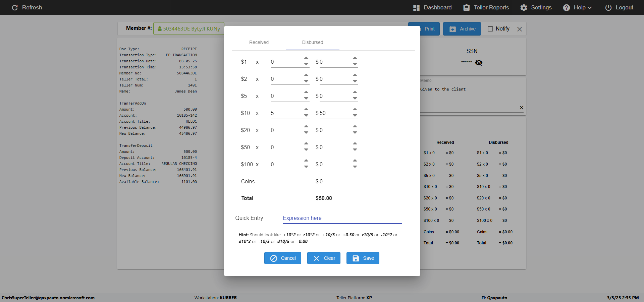
Task: Open the Help question mark icon
Action: [567, 7]
